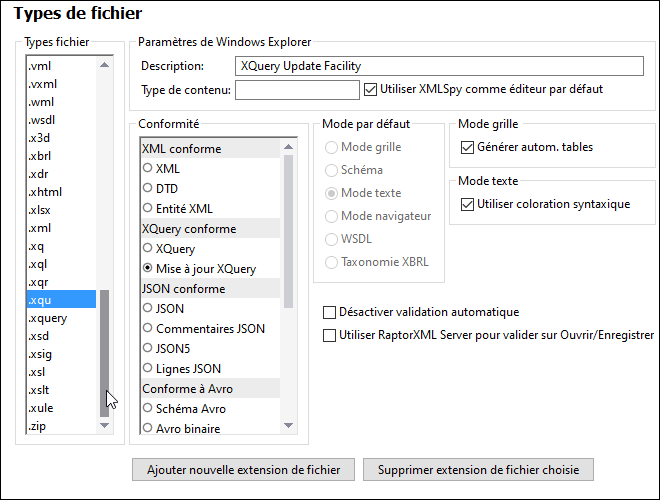The height and width of the screenshot is (500, 660).
Task: Click the Description text field
Action: [x=439, y=66]
